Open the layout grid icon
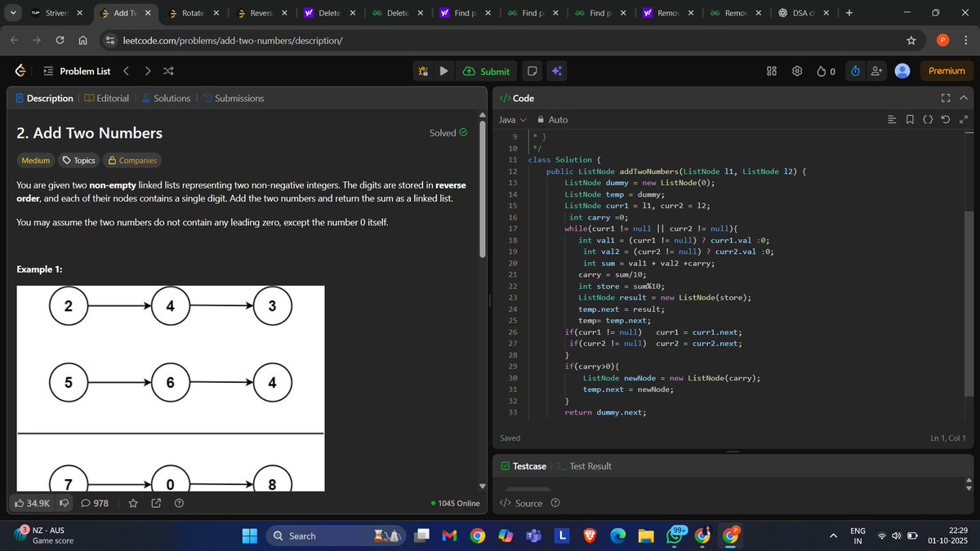Image resolution: width=980 pixels, height=551 pixels. click(772, 71)
